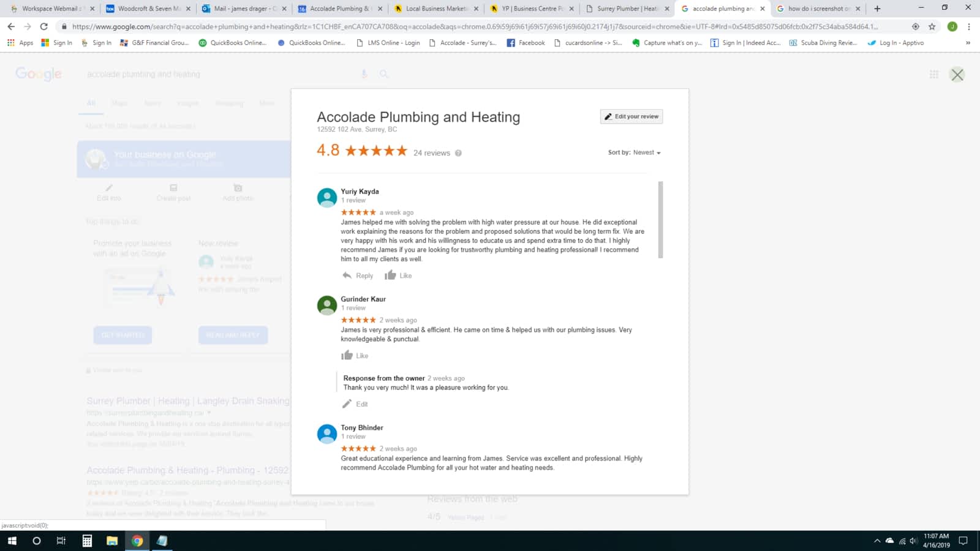The image size is (980, 551).
Task: Click the Google search magnifier icon
Action: pyautogui.click(x=384, y=74)
